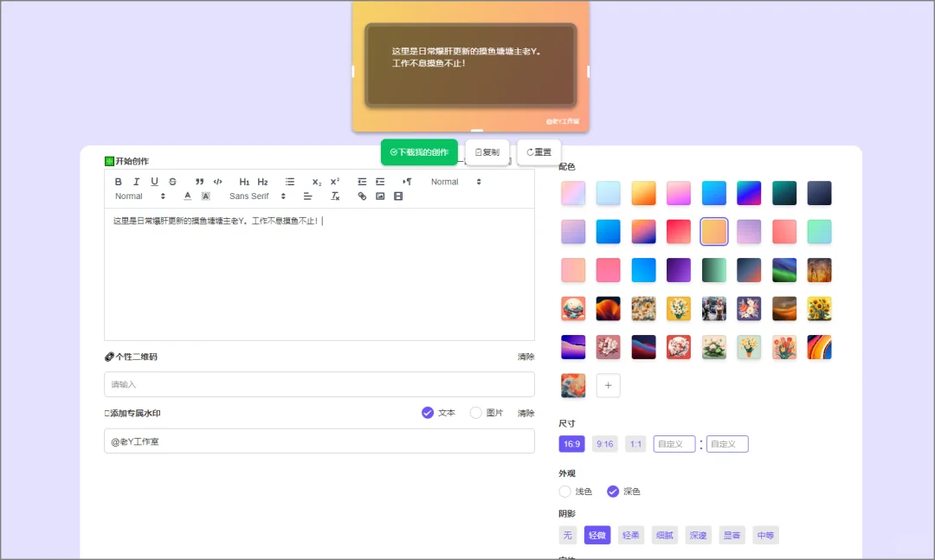Viewport: 935px width, 560px height.
Task: Toggle bold formatting in the editor
Action: click(x=119, y=182)
